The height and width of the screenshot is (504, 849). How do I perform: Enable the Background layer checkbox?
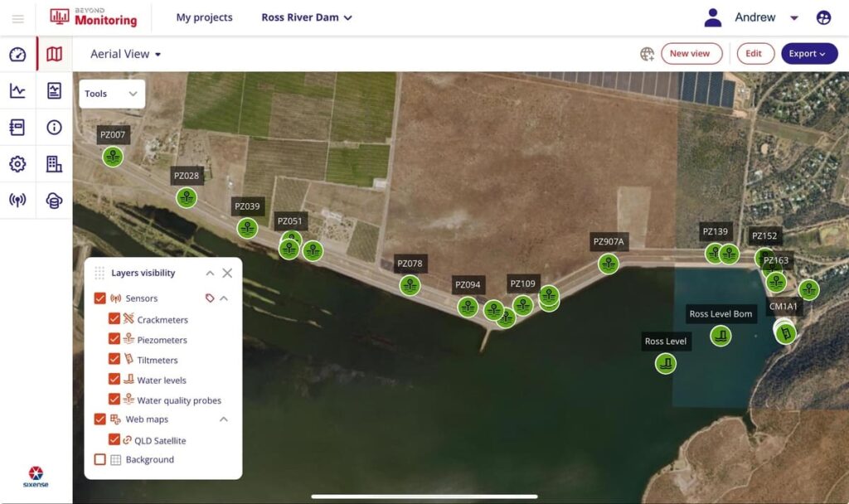(x=100, y=459)
